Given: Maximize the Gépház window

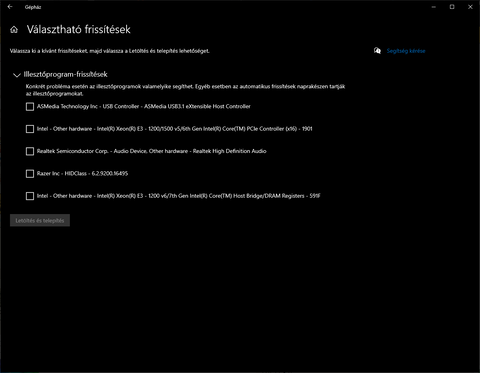Looking at the screenshot, I should [x=452, y=7].
